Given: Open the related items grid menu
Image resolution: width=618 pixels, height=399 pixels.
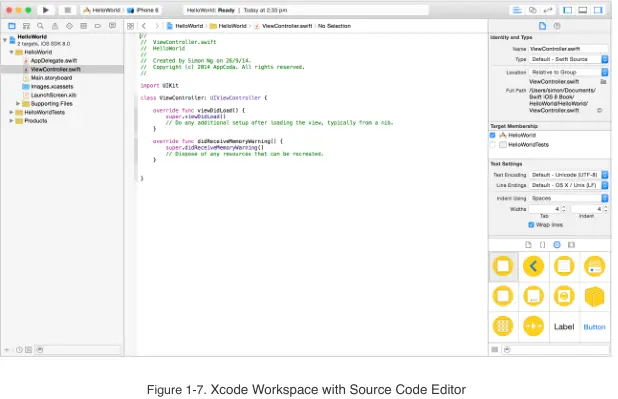Looking at the screenshot, I should pos(130,26).
